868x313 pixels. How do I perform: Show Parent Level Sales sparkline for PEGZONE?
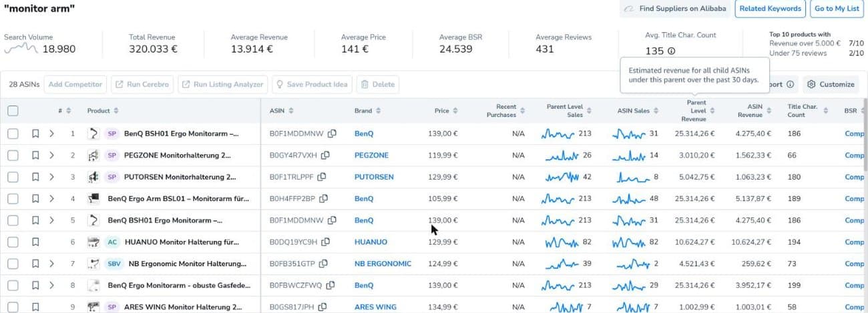[x=563, y=155]
